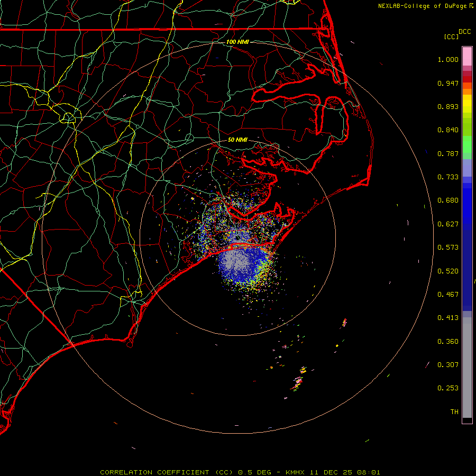Screen dimensions: 476x476
Task: Click the 50 NMI range ring label
Action: [237, 140]
